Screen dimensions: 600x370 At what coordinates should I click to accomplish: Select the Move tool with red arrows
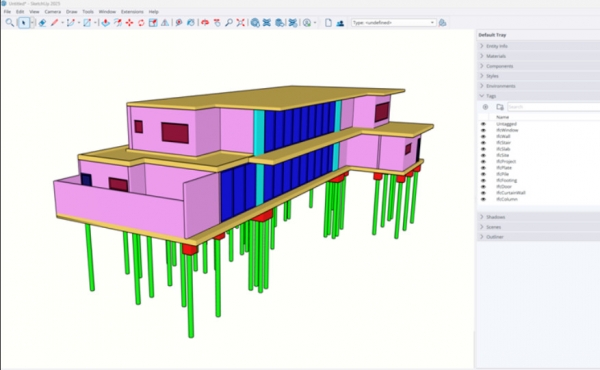click(129, 23)
